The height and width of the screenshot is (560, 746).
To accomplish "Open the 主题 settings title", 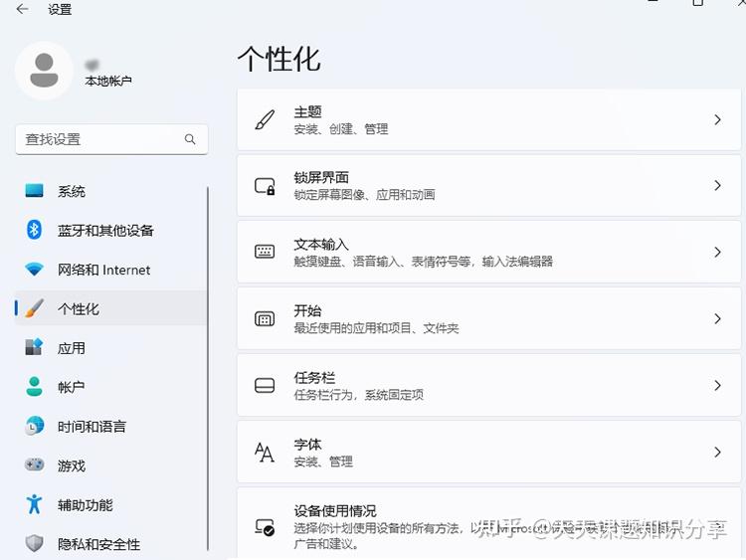I will [307, 111].
